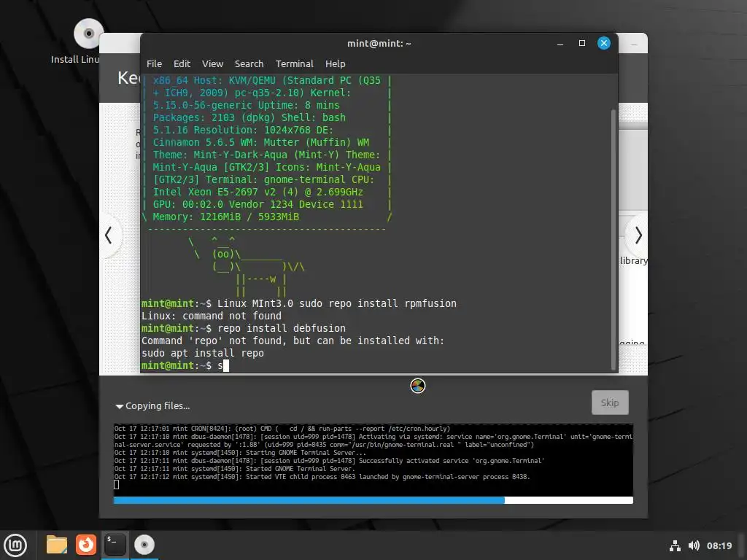This screenshot has width=747, height=560.
Task: Open the File menu in terminal
Action: pyautogui.click(x=154, y=64)
